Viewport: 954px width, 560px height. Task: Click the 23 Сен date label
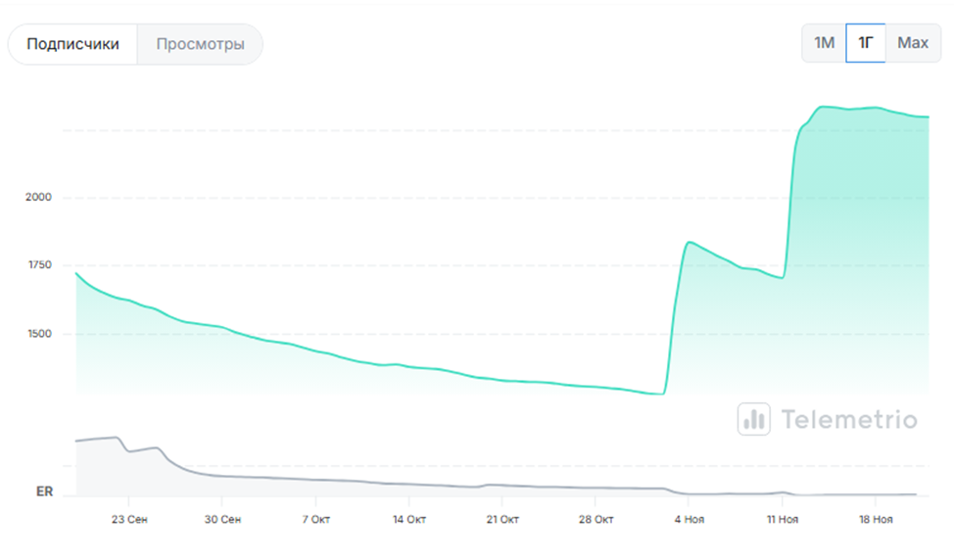(130, 519)
